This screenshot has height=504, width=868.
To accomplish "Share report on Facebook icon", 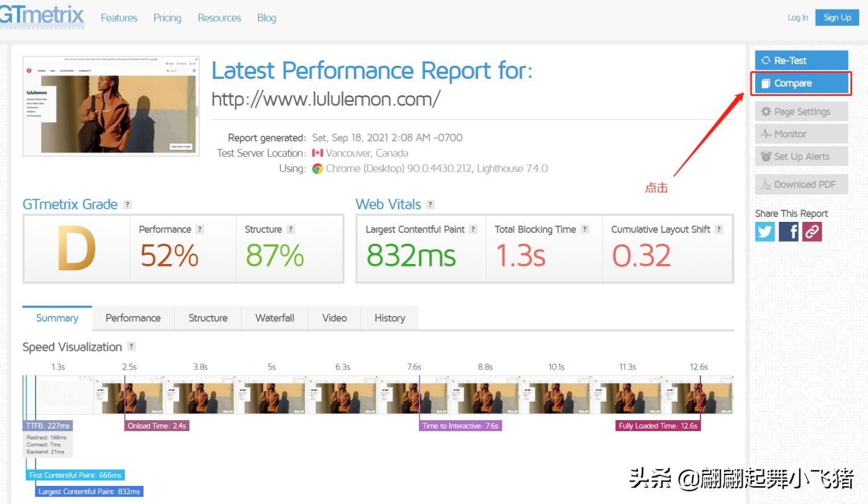I will tap(788, 232).
